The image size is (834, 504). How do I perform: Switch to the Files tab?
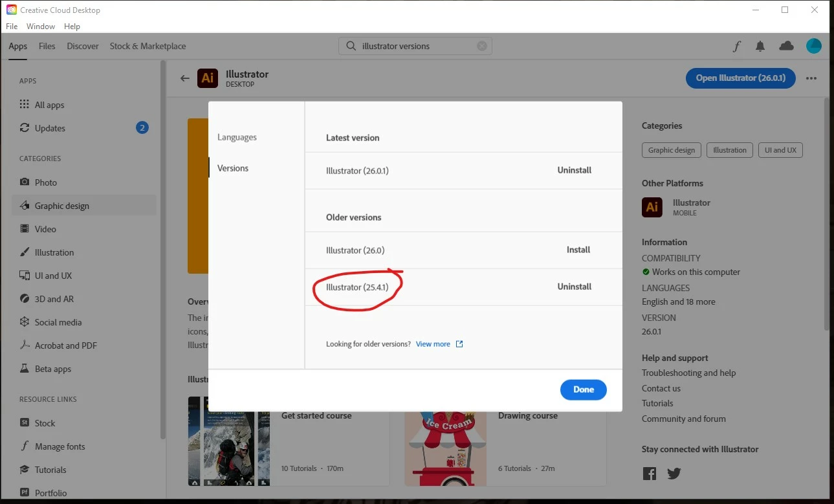point(47,46)
